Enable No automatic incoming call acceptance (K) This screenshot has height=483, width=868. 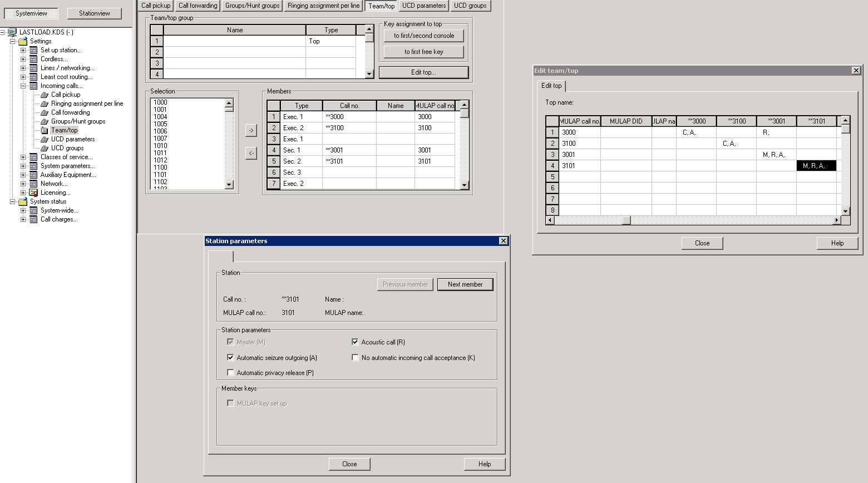coord(355,358)
